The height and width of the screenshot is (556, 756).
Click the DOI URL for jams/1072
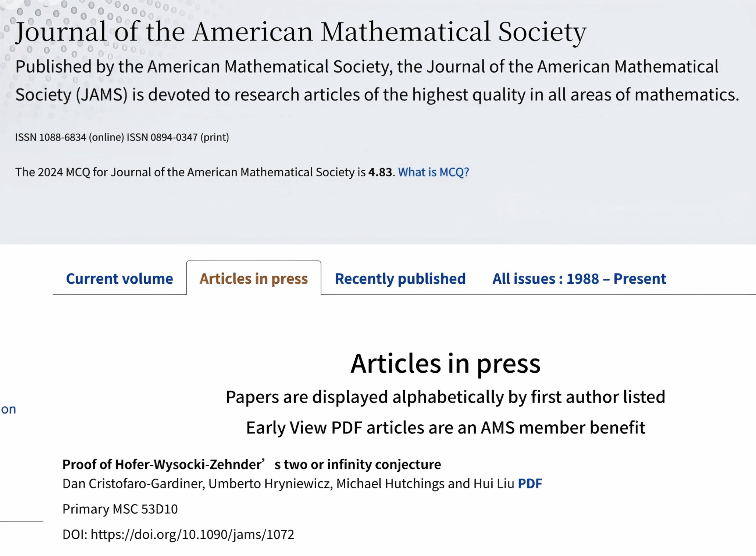pos(192,534)
